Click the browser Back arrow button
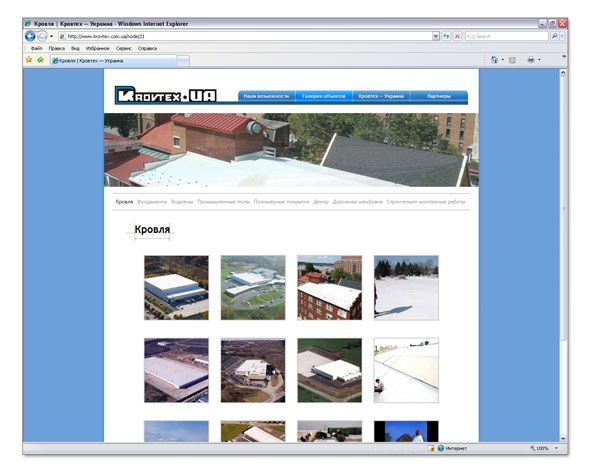The width and height of the screenshot is (590, 472). click(x=30, y=36)
